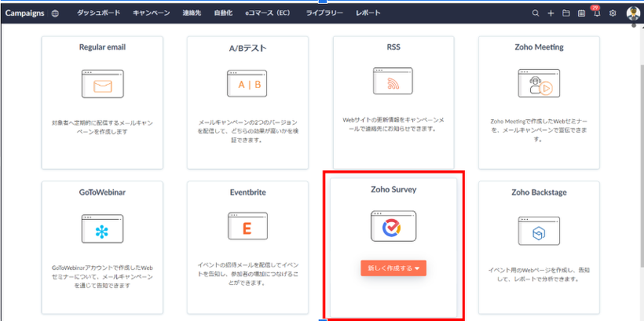The image size is (644, 321).
Task: Open the calendar icon in top bar
Action: click(581, 13)
